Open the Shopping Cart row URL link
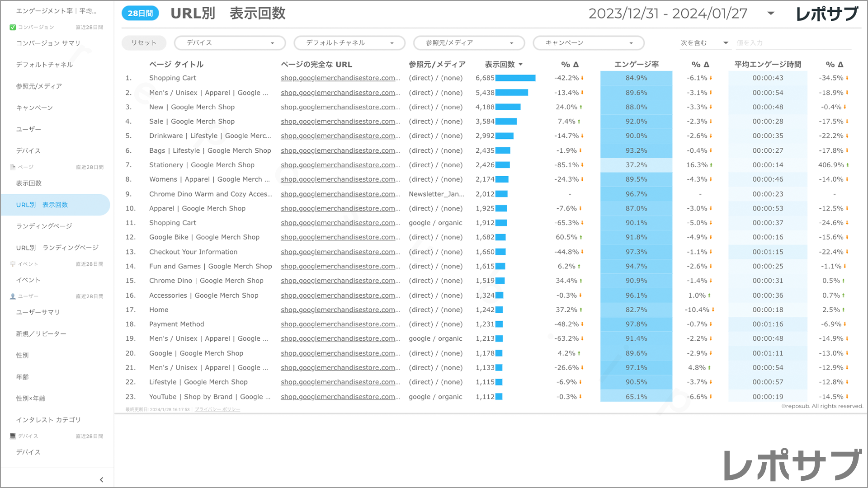 click(x=340, y=78)
